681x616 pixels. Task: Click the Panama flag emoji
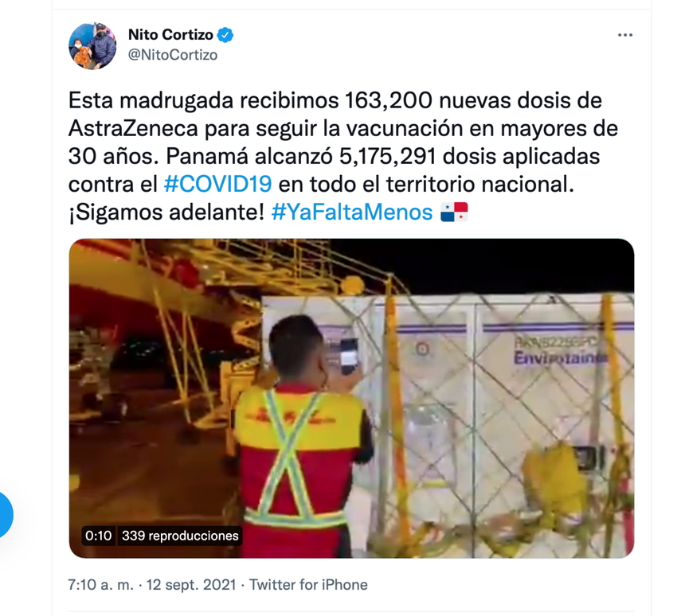coord(454,212)
